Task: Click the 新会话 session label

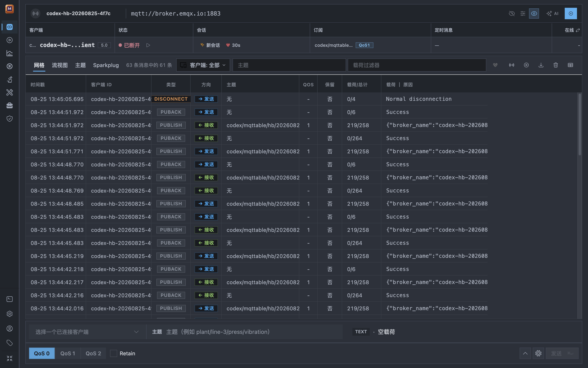Action: point(210,45)
